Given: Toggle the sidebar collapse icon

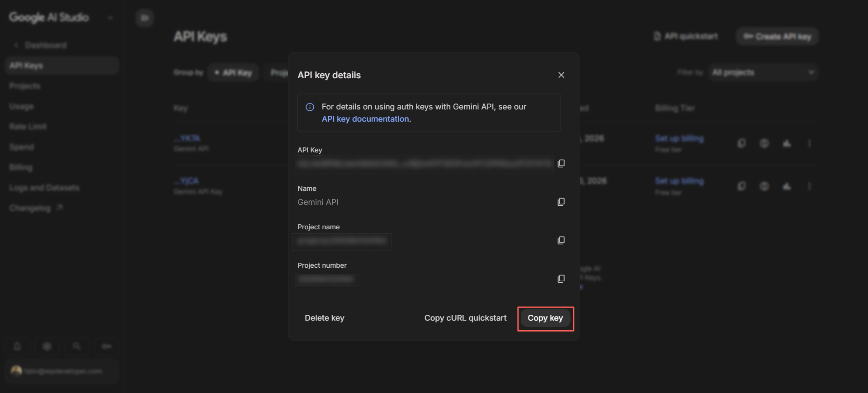Looking at the screenshot, I should (x=145, y=18).
